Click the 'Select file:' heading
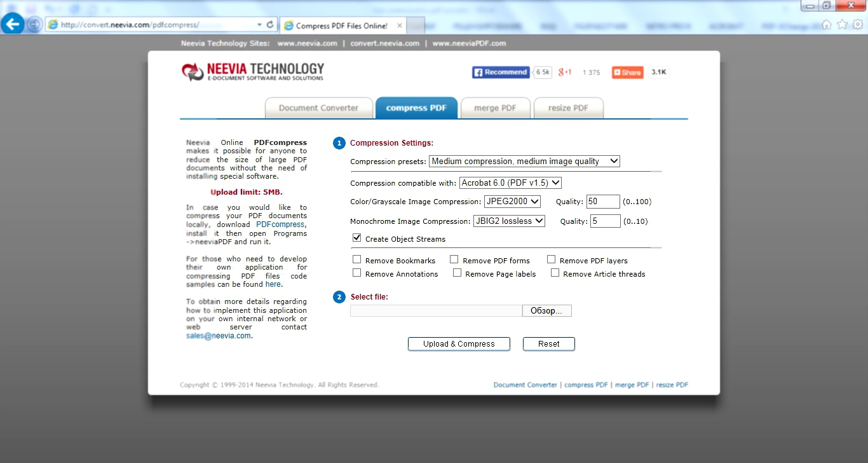This screenshot has height=463, width=868. point(369,297)
